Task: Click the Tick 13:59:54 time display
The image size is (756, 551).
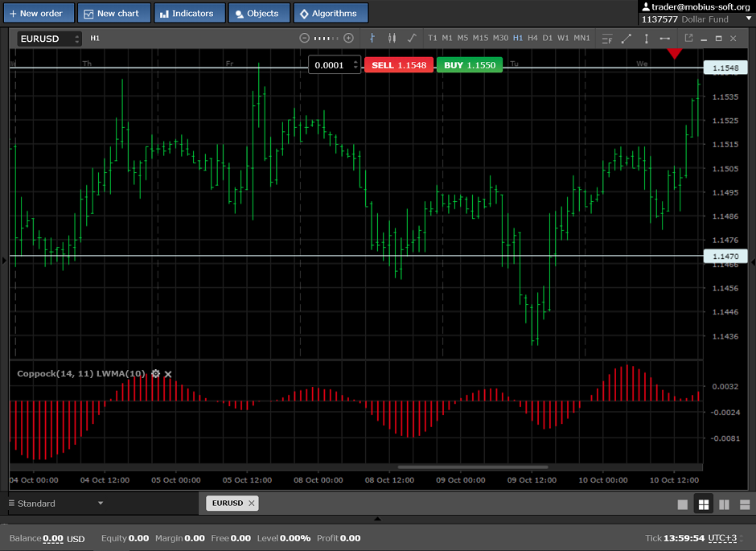Action: click(675, 538)
